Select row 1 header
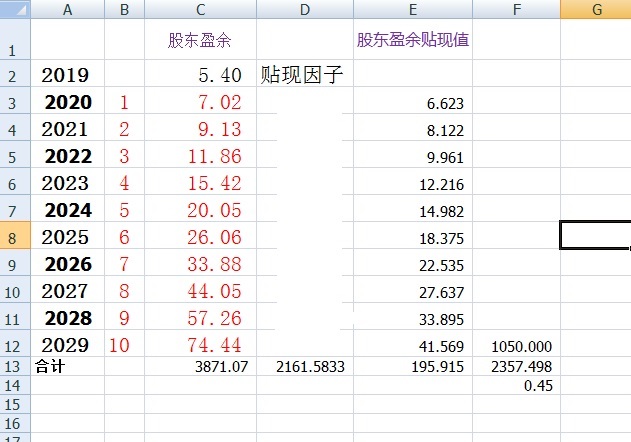This screenshot has height=442, width=631. 15,39
